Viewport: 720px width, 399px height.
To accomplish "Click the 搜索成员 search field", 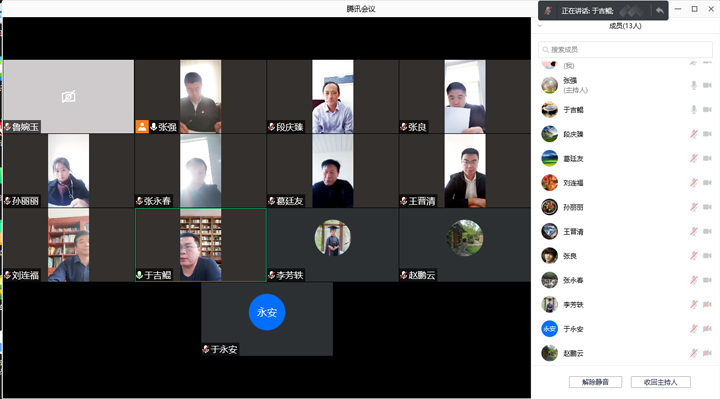I will [x=625, y=50].
